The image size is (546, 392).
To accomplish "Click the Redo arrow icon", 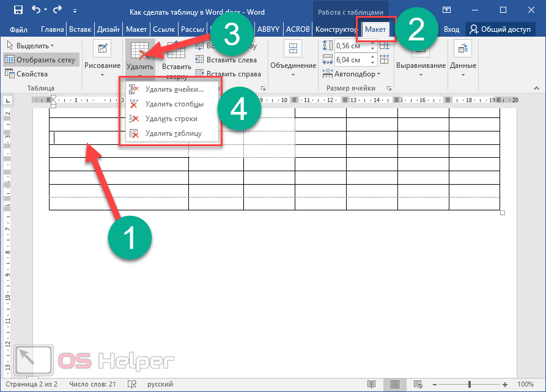I will (57, 10).
